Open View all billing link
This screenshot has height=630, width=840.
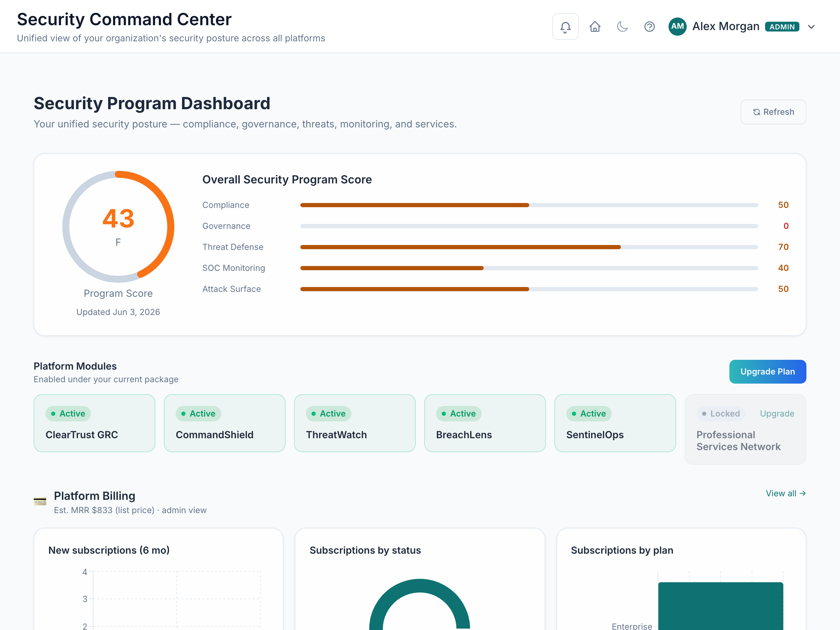click(x=786, y=493)
